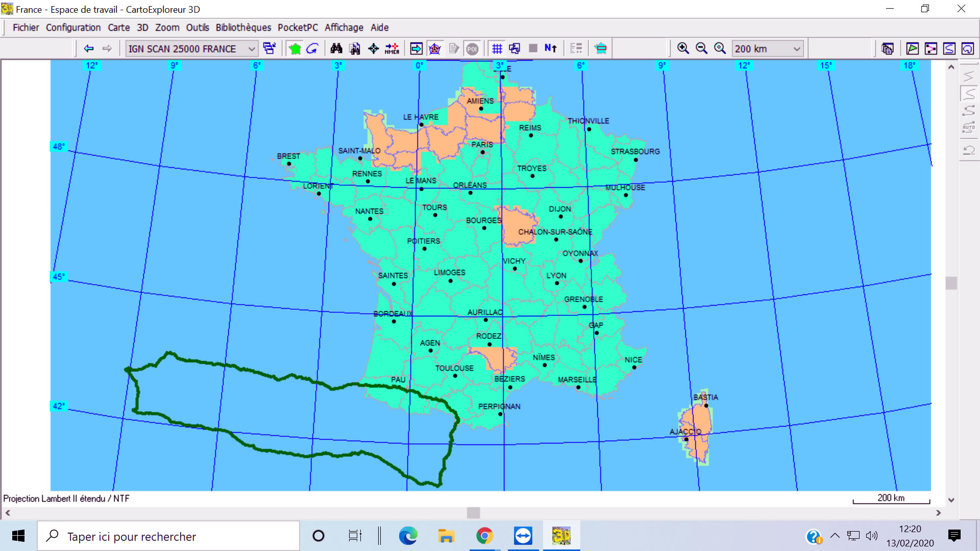Viewport: 980px width, 551px height.
Task: Click the crosshair center-position icon
Action: click(x=373, y=48)
